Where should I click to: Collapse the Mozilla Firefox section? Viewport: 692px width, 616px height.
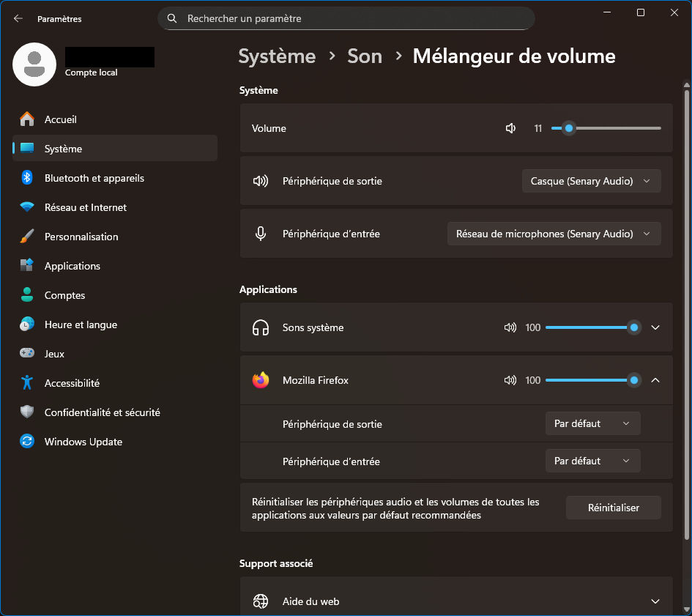(x=655, y=380)
